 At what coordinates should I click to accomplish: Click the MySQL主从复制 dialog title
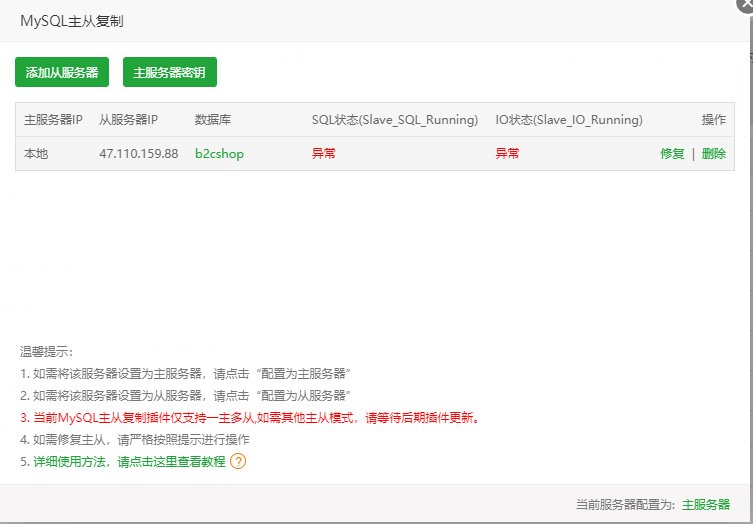[72, 21]
